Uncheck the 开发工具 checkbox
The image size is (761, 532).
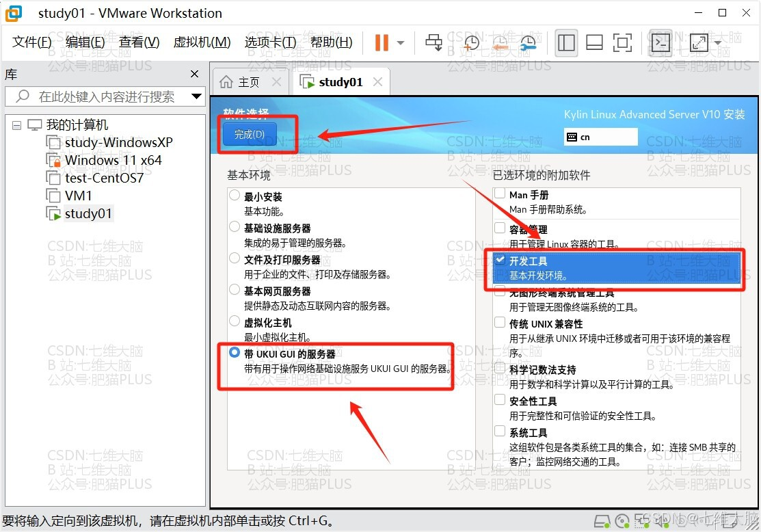pos(500,259)
